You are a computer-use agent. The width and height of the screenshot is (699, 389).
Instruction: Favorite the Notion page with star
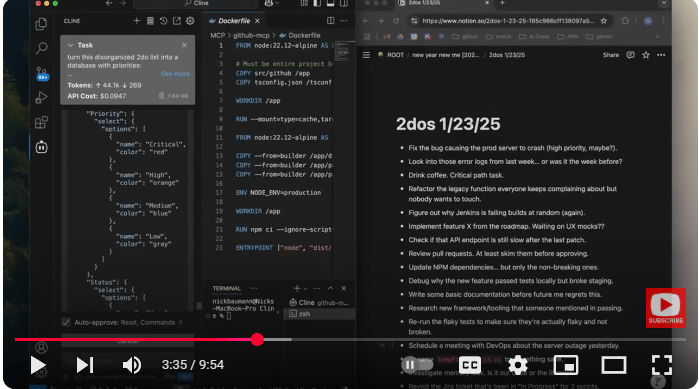click(x=646, y=55)
